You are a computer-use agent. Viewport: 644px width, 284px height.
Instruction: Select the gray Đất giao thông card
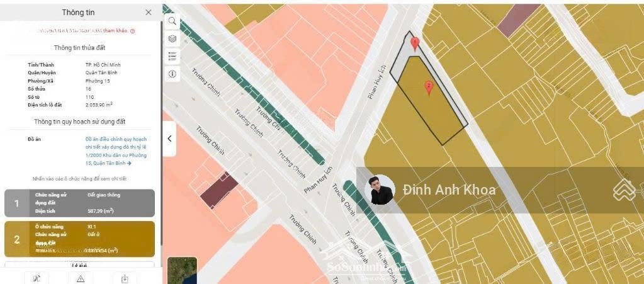coord(80,203)
